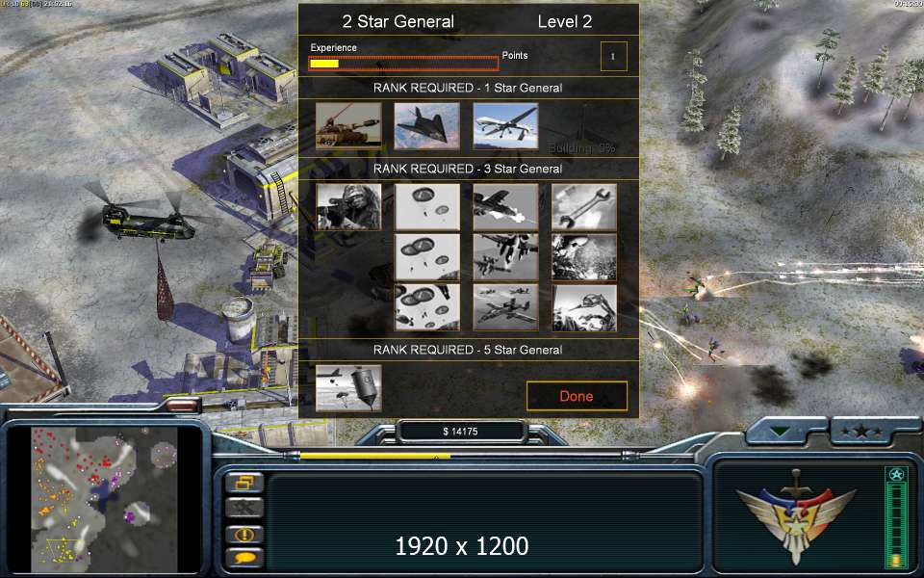Image resolution: width=924 pixels, height=578 pixels.
Task: Select the Pathfinder sniper power icon
Action: click(348, 206)
